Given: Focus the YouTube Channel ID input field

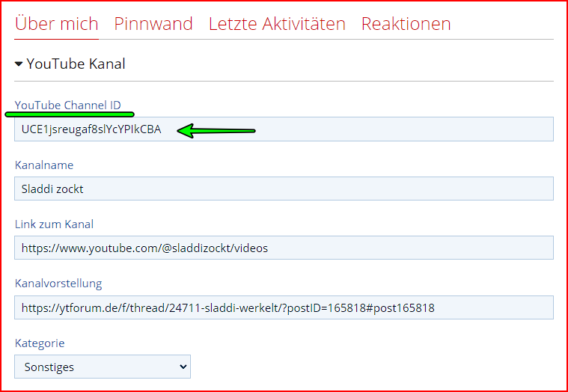Looking at the screenshot, I should (359, 129).
